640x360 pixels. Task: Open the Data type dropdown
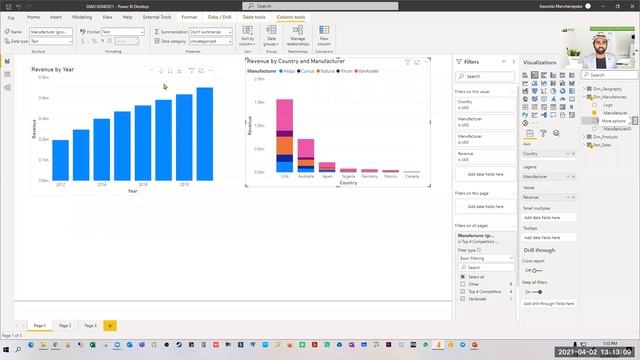coord(51,41)
